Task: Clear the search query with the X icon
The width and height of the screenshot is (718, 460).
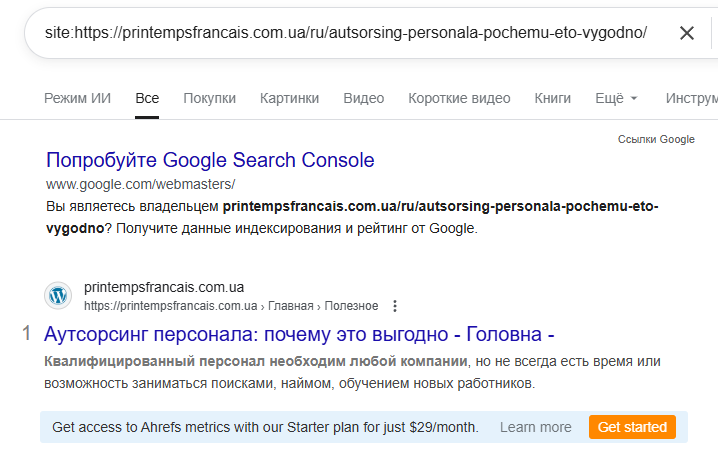Action: 687,33
